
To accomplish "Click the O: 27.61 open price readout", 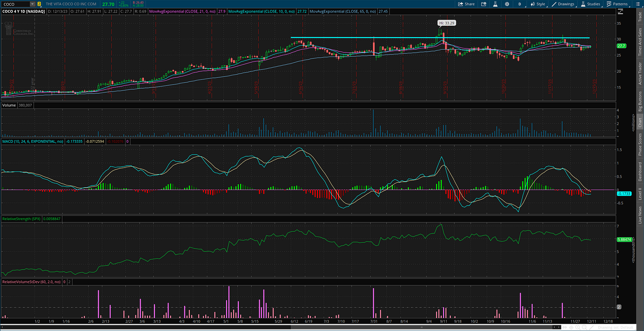I will click(77, 11).
